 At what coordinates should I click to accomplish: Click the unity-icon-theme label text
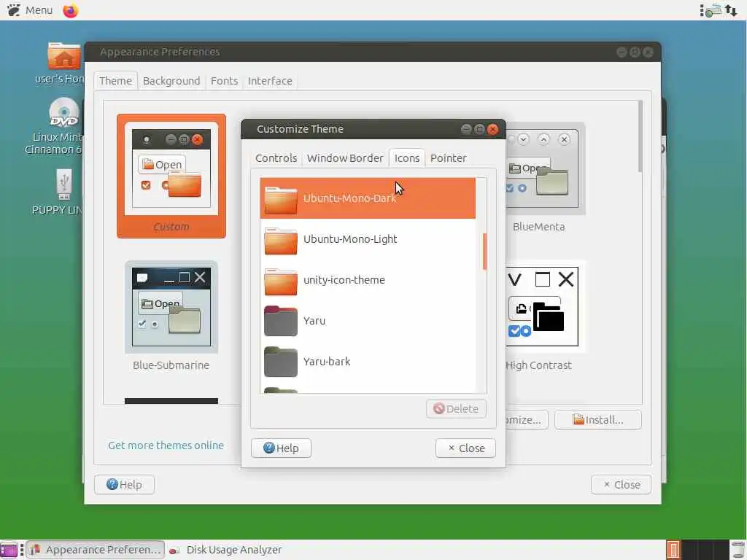(344, 280)
